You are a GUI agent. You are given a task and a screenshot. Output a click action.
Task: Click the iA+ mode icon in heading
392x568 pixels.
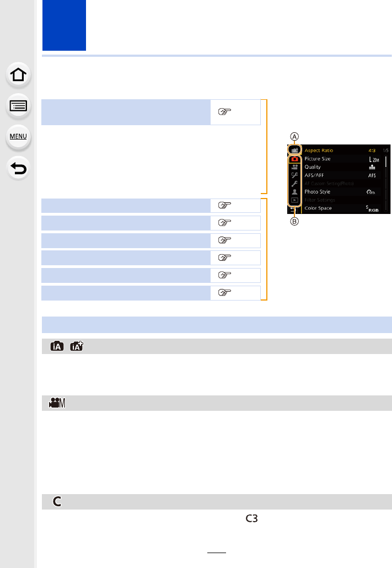(x=77, y=346)
